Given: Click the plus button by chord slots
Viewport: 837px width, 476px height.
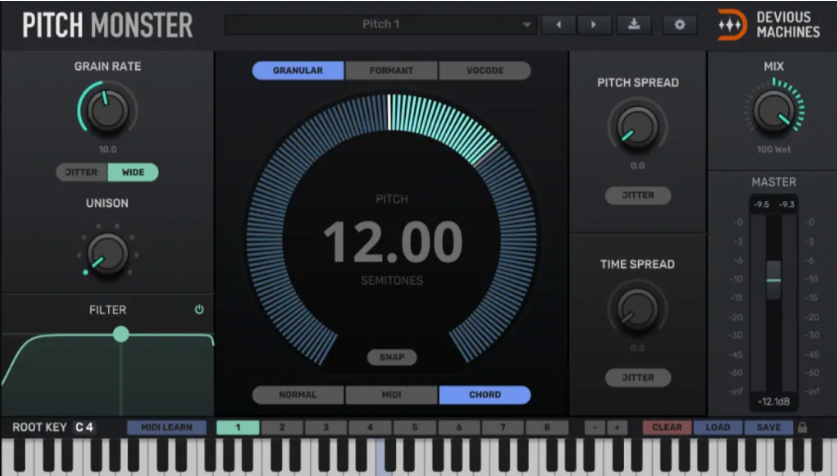Looking at the screenshot, I should (617, 427).
